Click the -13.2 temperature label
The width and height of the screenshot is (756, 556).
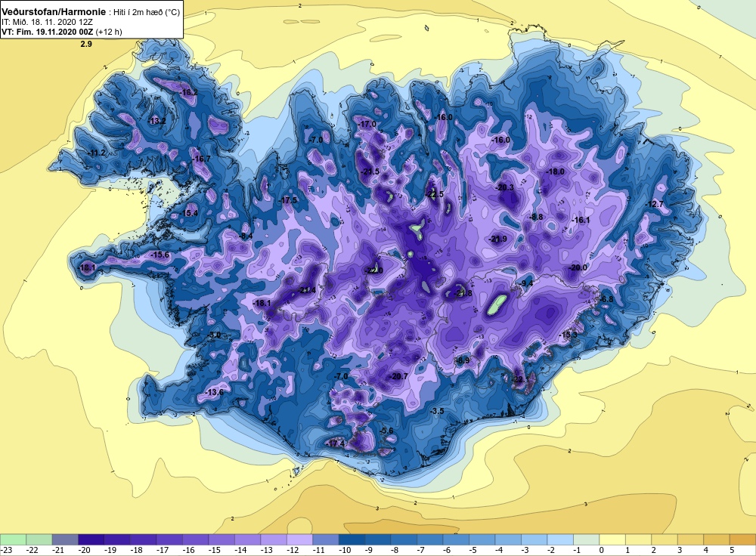coord(156,120)
